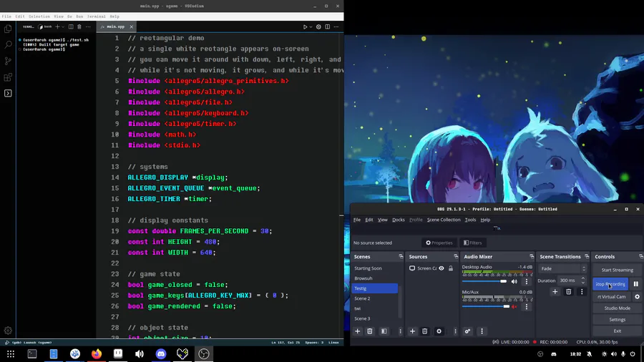The height and width of the screenshot is (362, 644).
Task: Click the Exit button in OBS
Action: point(617,331)
